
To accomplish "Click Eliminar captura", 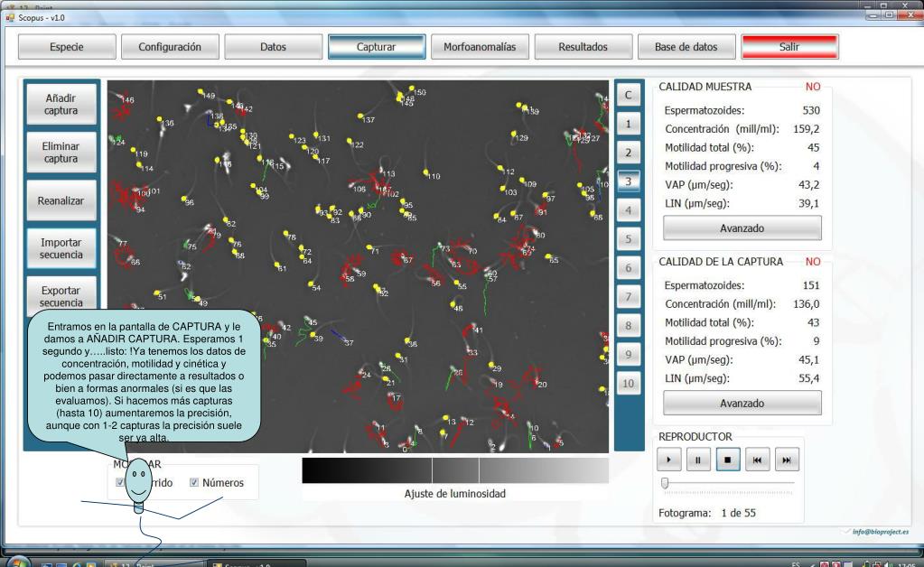I will pos(61,153).
